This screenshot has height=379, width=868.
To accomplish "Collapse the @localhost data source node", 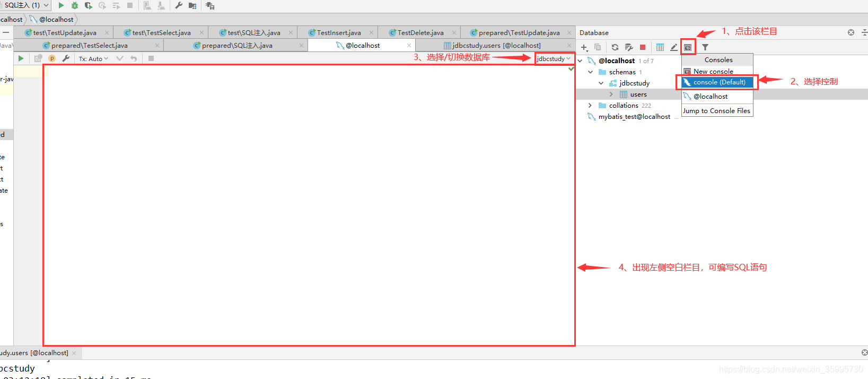I will [580, 61].
